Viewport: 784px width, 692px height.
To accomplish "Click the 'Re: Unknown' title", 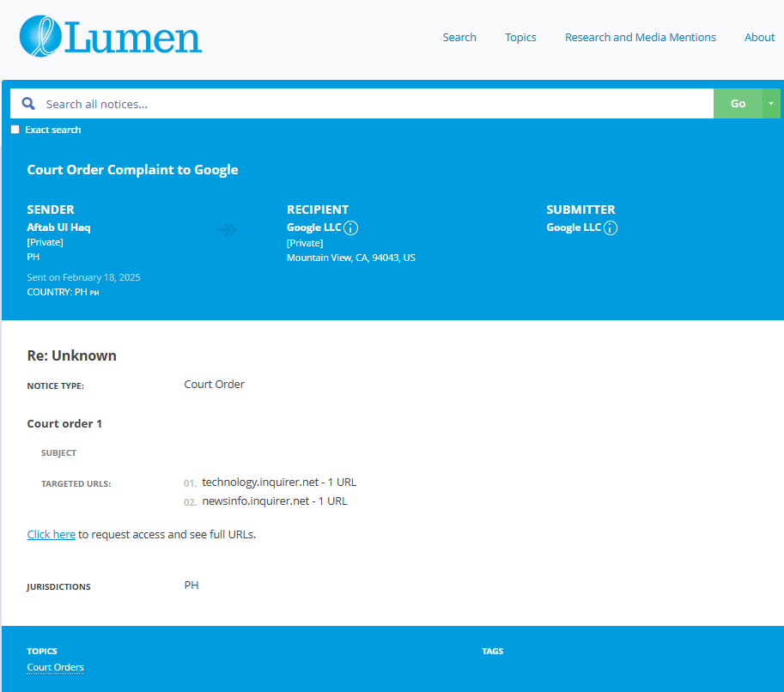I will coord(71,355).
